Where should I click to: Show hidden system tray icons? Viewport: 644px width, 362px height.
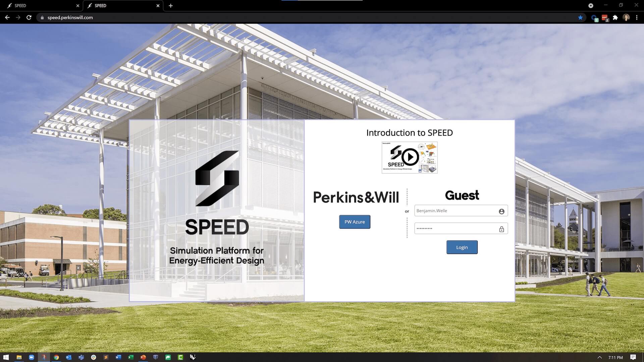click(600, 357)
